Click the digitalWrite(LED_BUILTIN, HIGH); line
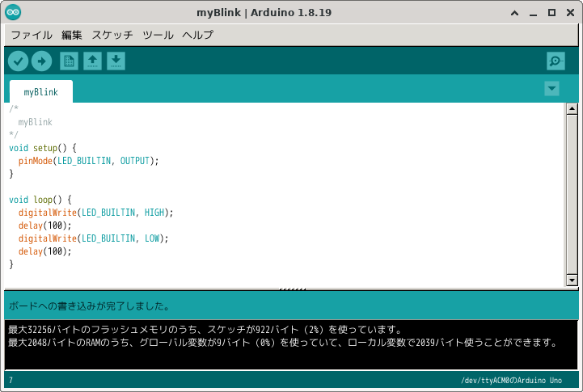The image size is (583, 392). [96, 213]
